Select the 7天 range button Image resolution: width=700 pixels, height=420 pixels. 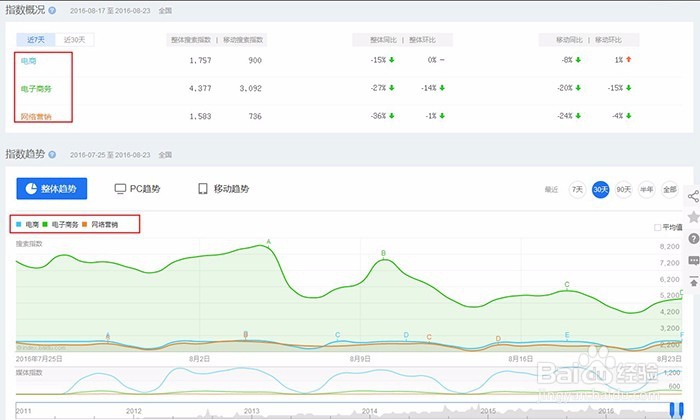coord(577,189)
